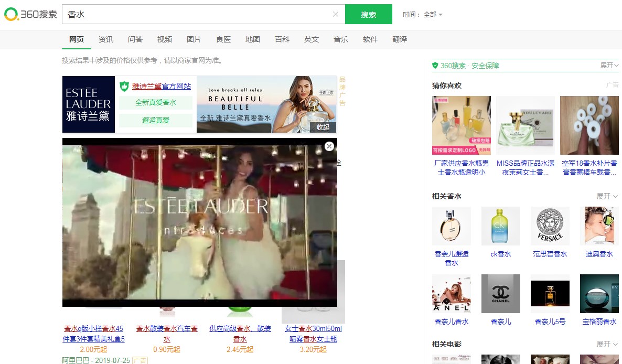Click the 邂逅真爱 button
The image size is (622, 364).
155,120
